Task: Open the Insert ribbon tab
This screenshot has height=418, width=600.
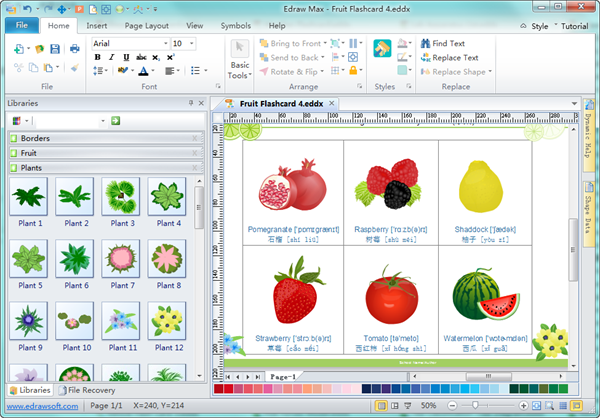Action: click(97, 24)
